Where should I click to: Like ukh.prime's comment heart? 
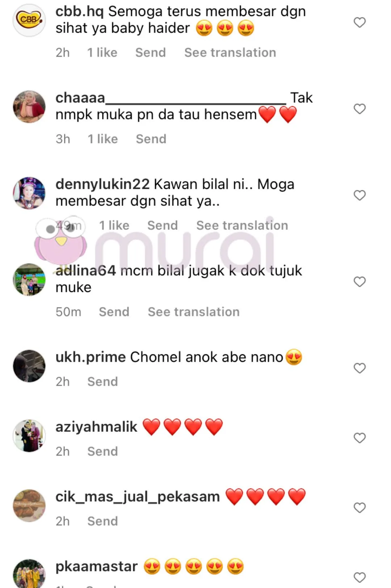360,368
